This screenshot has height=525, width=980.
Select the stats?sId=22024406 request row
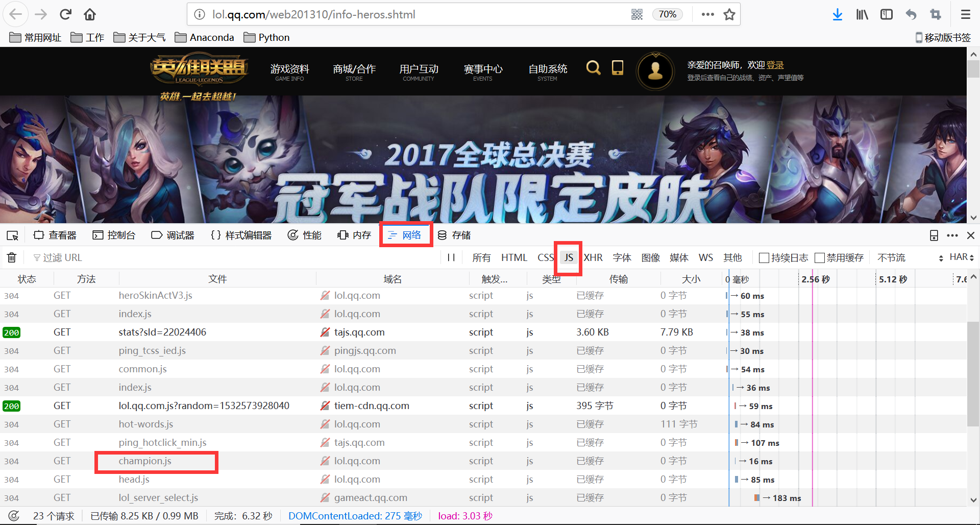coord(483,332)
